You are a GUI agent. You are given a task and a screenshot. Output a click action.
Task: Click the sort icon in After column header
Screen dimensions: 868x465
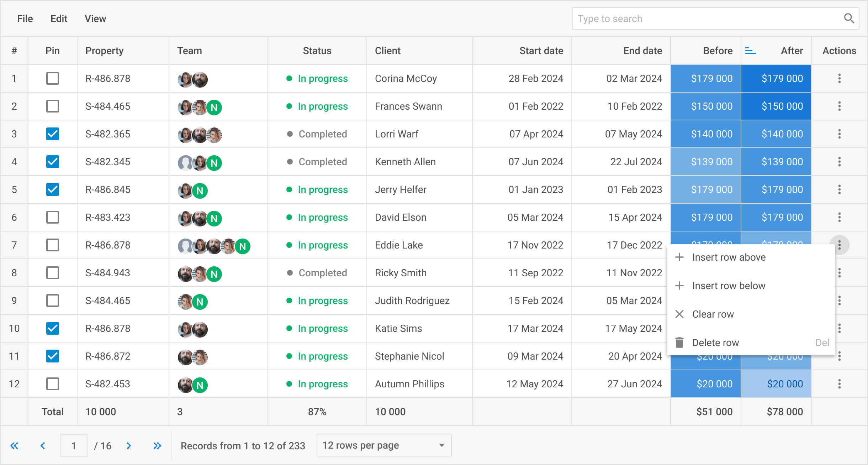tap(750, 51)
